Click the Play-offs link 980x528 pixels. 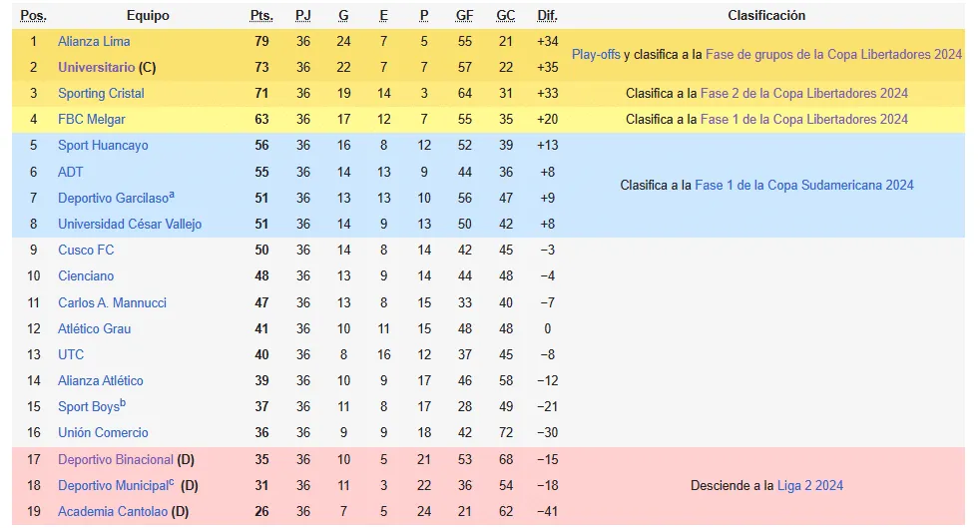point(596,54)
